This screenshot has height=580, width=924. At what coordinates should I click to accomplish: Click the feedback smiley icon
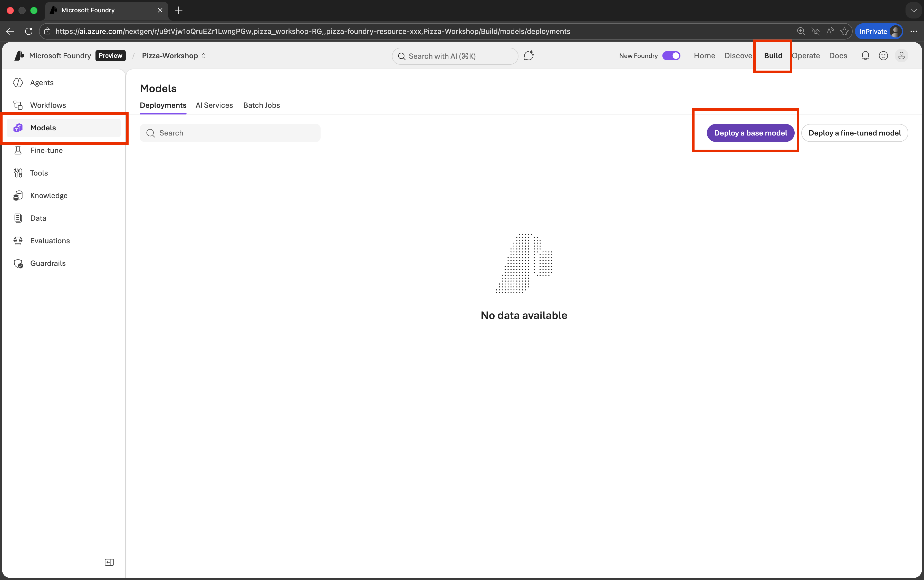pyautogui.click(x=883, y=56)
